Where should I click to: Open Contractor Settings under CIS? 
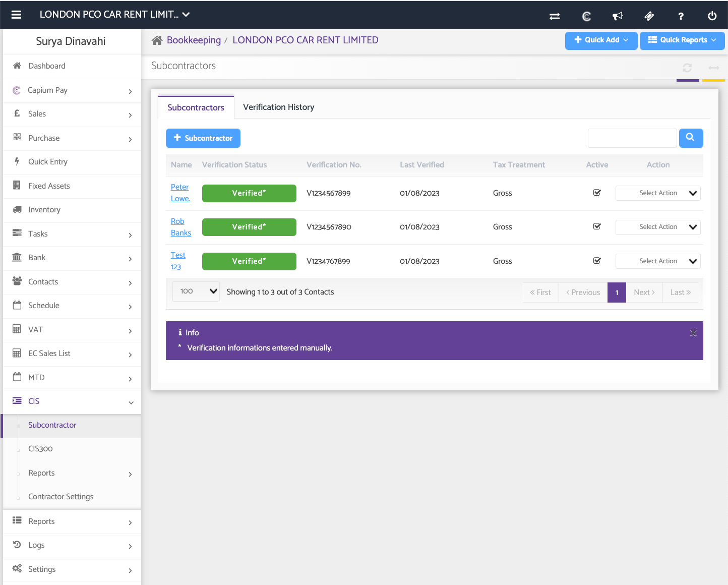pos(72,497)
